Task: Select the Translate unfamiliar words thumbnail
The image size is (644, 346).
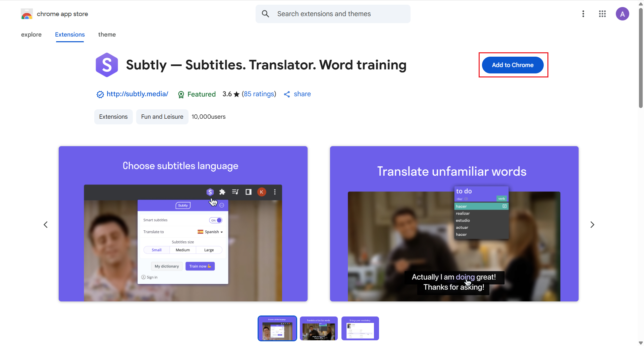Action: [x=319, y=328]
